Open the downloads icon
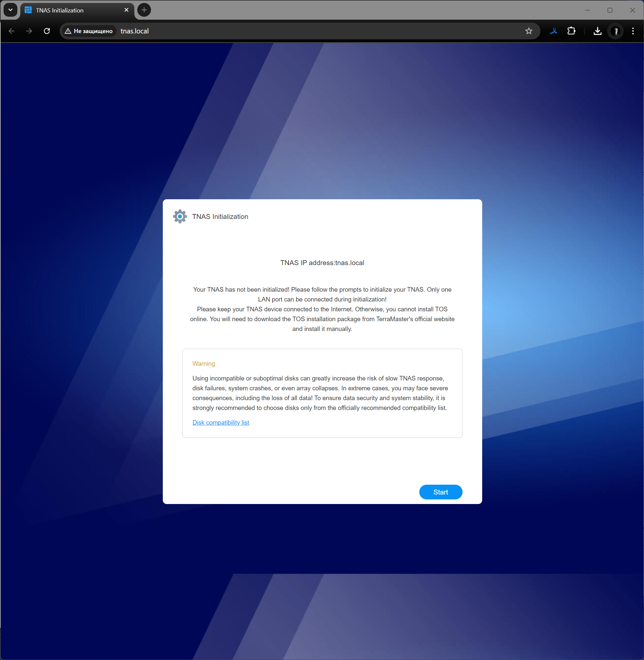This screenshot has height=660, width=644. pos(597,31)
